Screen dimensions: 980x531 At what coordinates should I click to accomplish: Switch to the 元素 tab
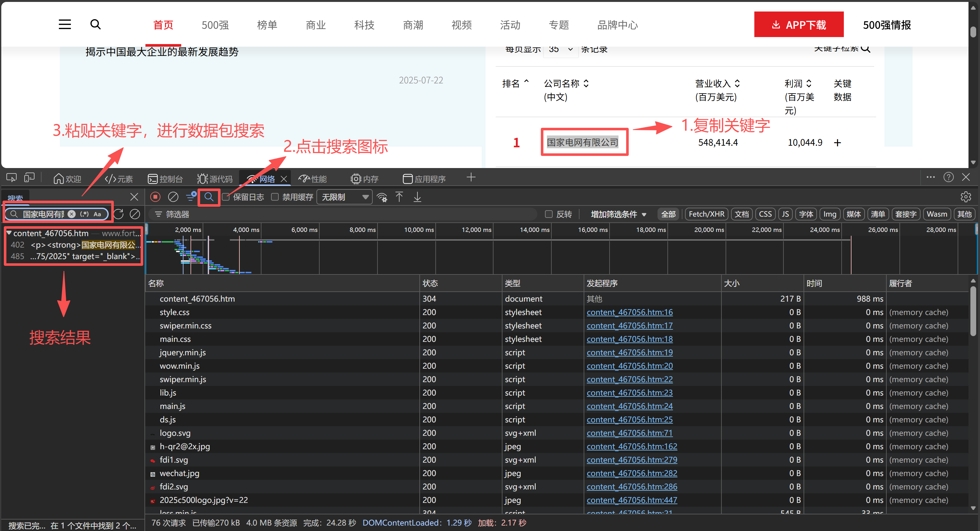[x=119, y=179]
